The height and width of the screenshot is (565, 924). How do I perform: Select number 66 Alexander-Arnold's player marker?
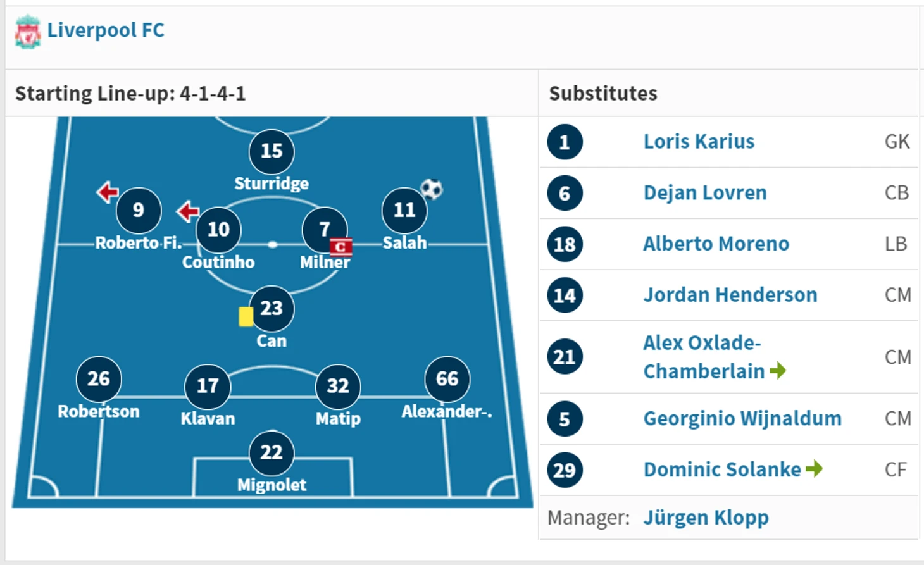447,379
